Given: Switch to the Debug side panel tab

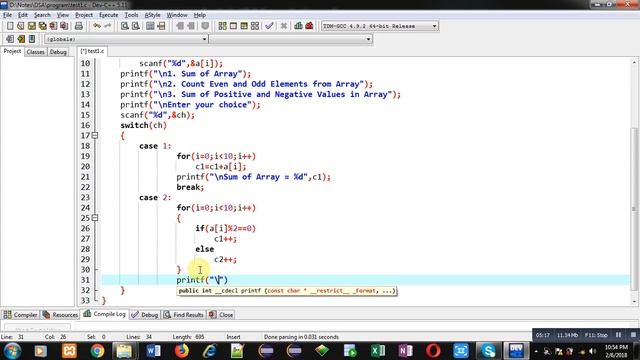Looking at the screenshot, I should (58, 52).
